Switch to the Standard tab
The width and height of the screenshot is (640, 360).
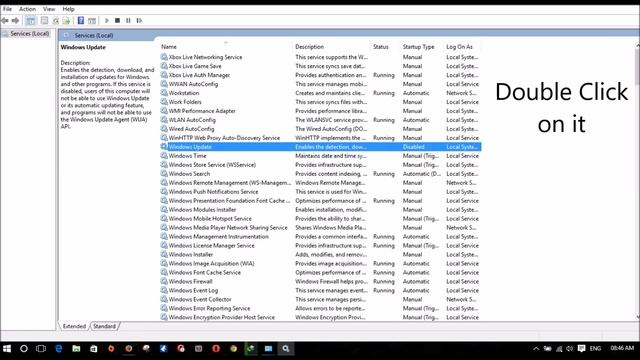pos(104,326)
